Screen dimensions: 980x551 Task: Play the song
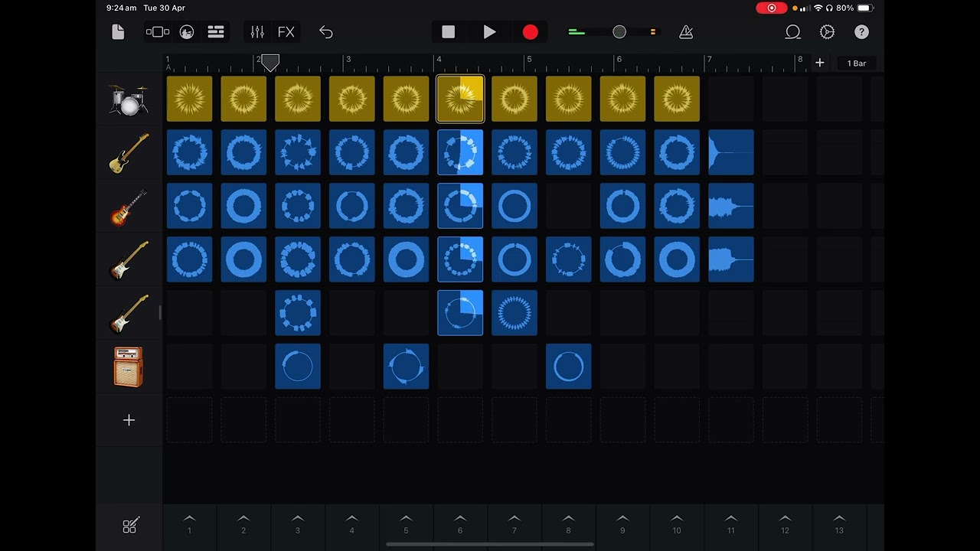pos(489,32)
